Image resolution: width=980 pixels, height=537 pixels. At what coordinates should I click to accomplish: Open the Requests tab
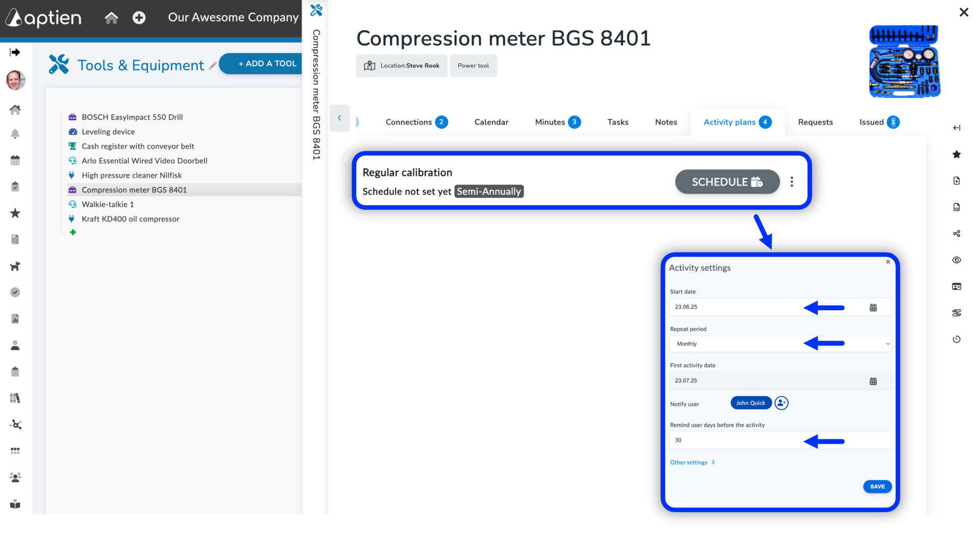pyautogui.click(x=815, y=122)
